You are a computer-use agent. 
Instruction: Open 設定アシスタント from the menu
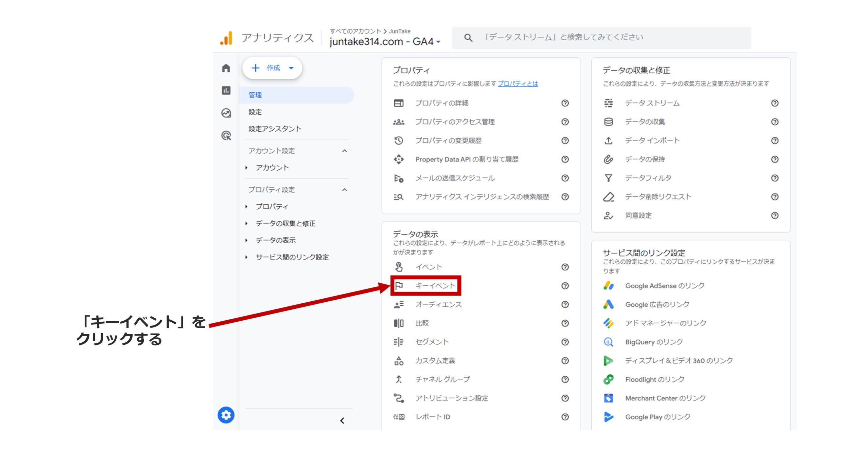click(275, 129)
